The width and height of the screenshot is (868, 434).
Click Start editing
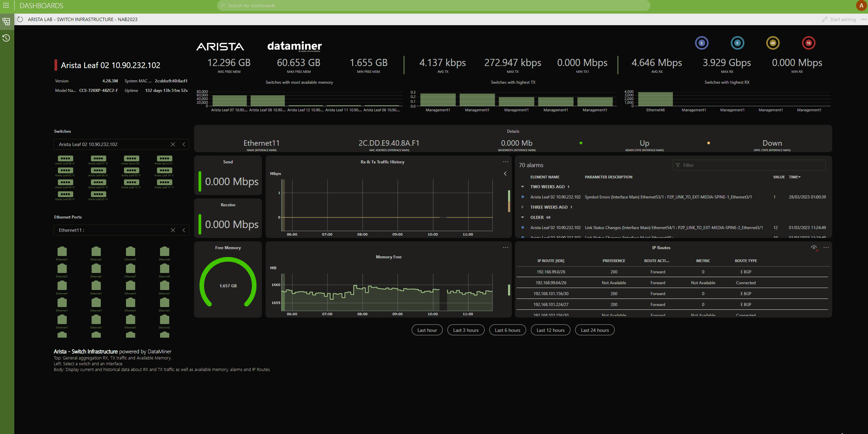843,19
